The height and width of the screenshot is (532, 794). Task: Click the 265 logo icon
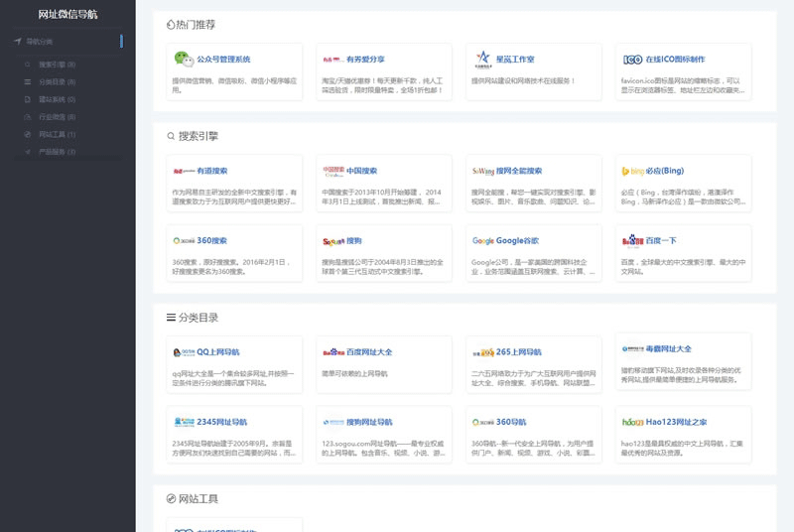click(483, 352)
